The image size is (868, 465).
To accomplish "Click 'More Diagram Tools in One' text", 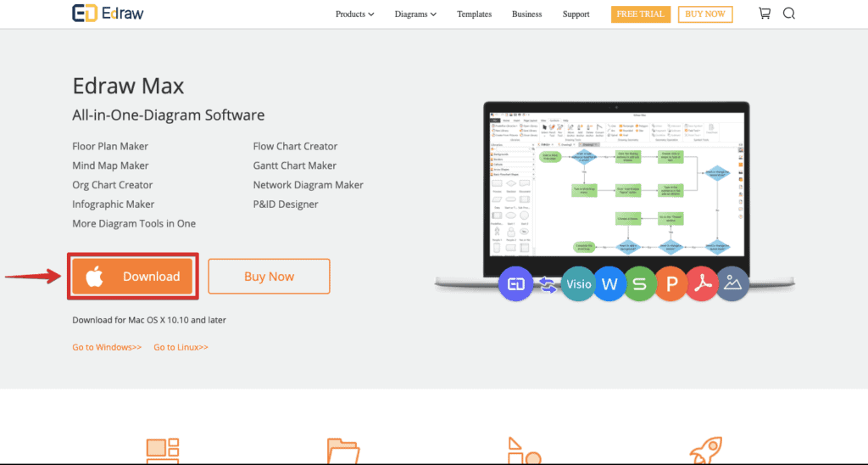I will (134, 224).
